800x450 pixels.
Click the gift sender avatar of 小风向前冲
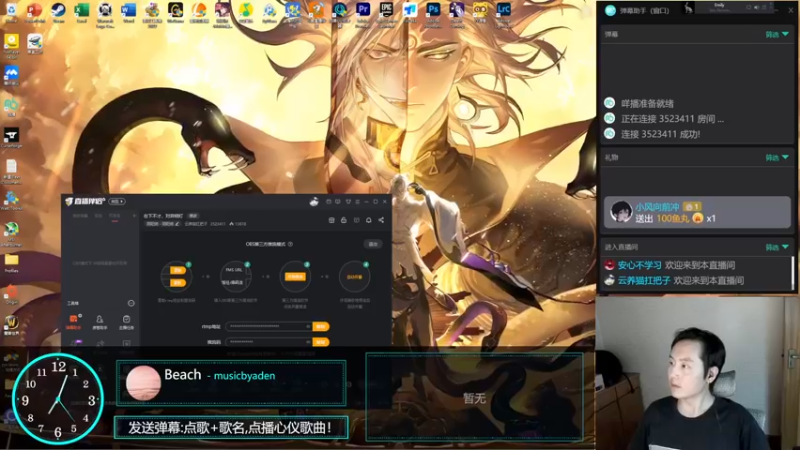[x=621, y=211]
